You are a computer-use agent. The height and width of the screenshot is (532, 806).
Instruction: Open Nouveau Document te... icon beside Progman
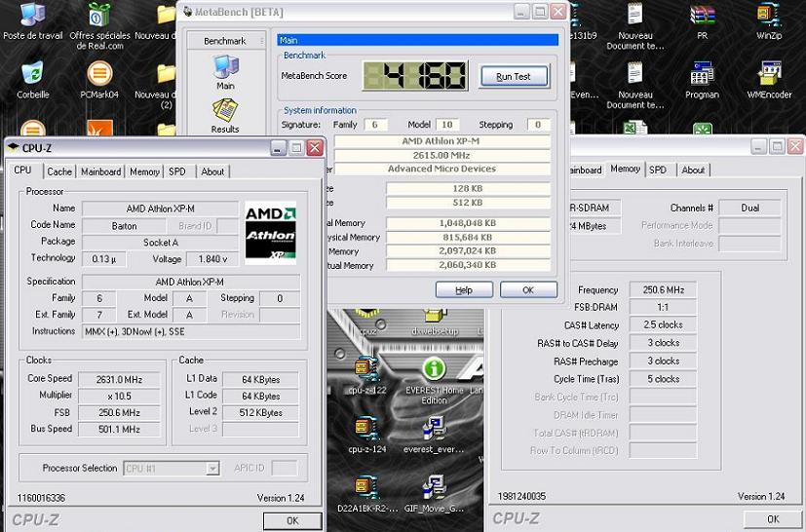point(635,85)
